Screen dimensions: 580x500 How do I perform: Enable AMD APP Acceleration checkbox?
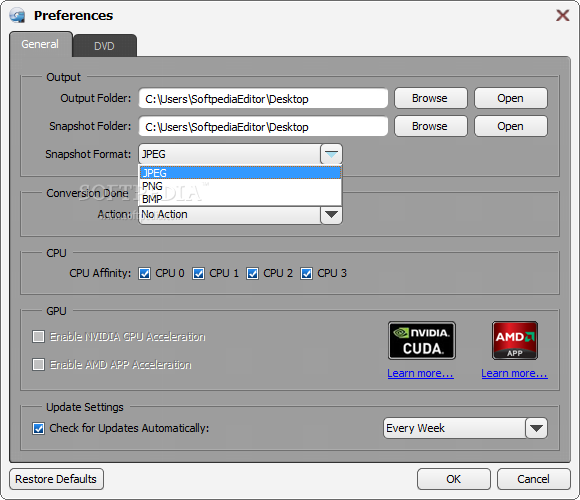38,365
